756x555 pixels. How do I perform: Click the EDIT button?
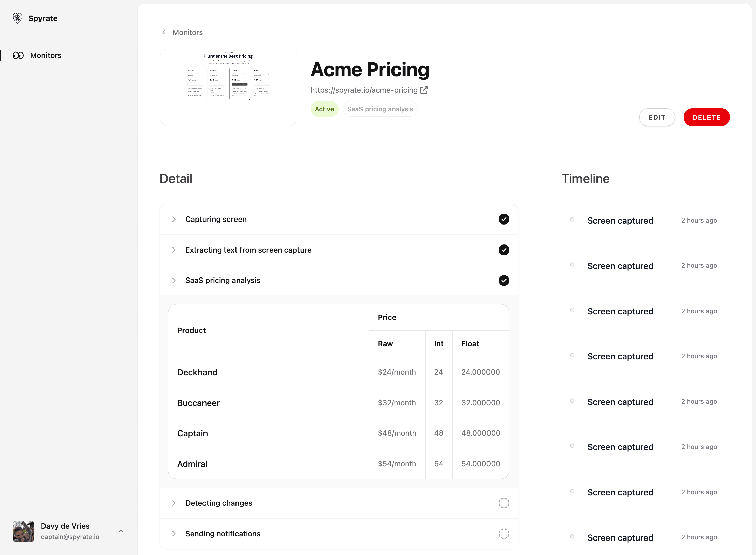(x=656, y=117)
